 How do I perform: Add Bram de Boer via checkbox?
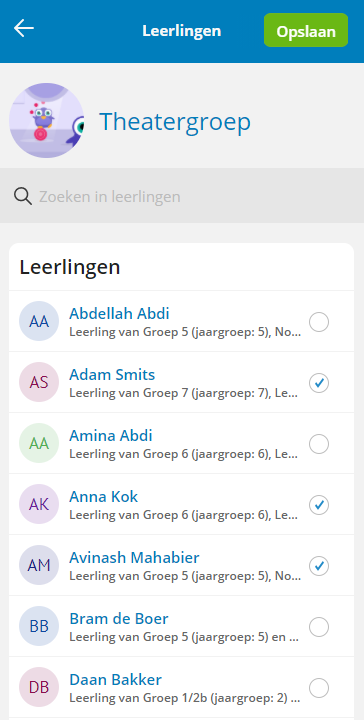click(x=319, y=627)
